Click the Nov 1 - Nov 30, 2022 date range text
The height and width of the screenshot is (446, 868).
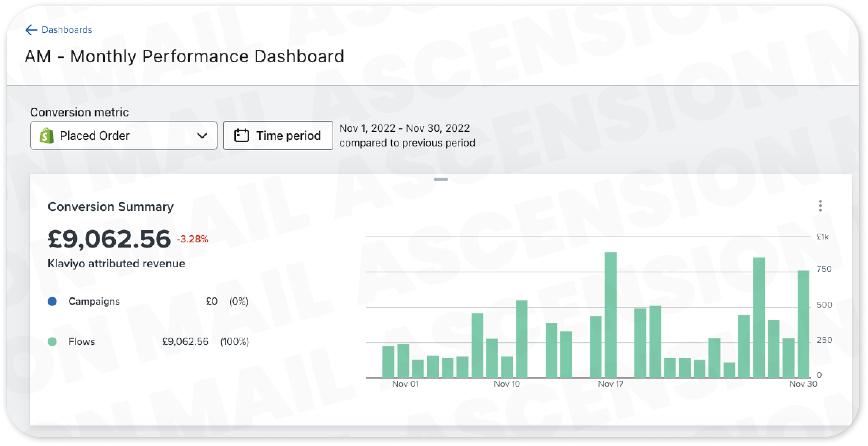pos(404,129)
